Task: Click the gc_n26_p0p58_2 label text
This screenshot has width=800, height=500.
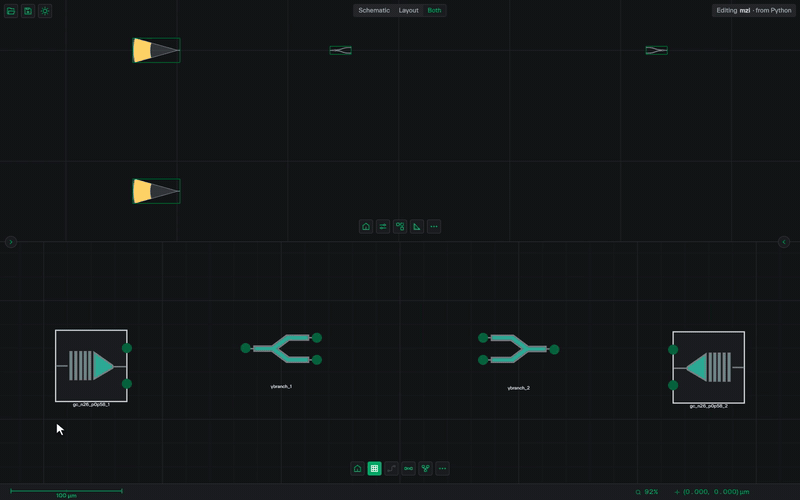Action: pyautogui.click(x=709, y=406)
